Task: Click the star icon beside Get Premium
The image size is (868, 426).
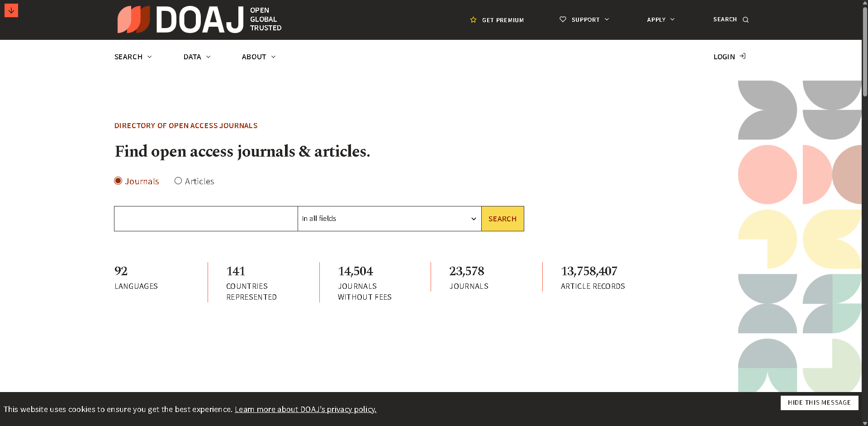Action: point(473,20)
